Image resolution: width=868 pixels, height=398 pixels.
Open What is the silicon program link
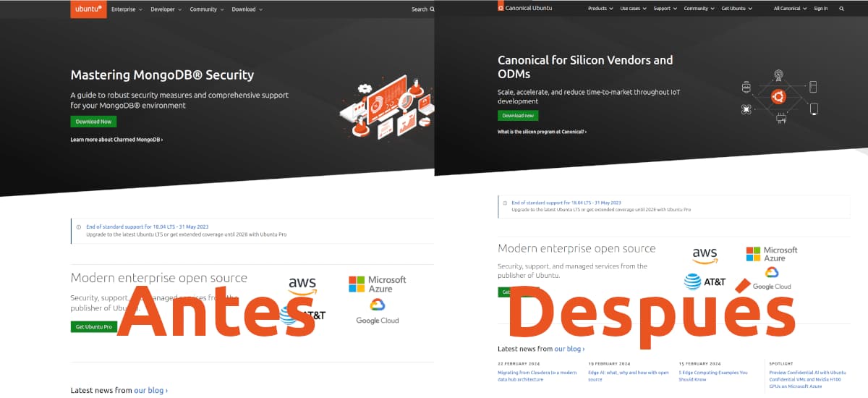point(542,132)
